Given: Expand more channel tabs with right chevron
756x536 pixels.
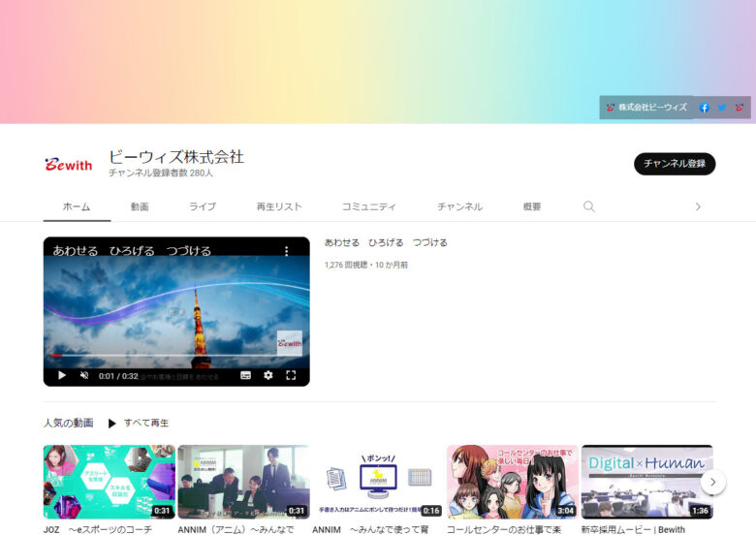Looking at the screenshot, I should 698,206.
